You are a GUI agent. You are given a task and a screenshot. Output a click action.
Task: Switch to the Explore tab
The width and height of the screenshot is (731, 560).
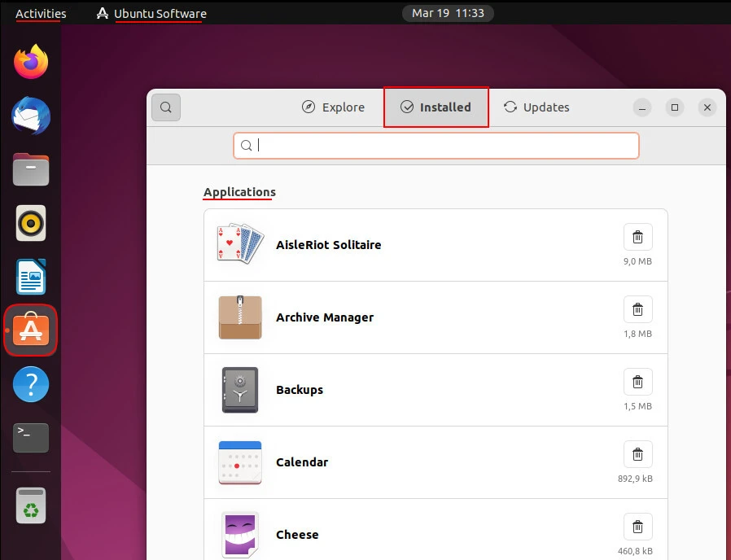tap(333, 107)
